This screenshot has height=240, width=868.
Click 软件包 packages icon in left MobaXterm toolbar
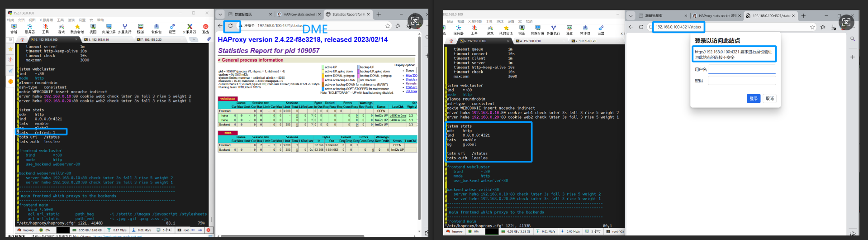157,29
